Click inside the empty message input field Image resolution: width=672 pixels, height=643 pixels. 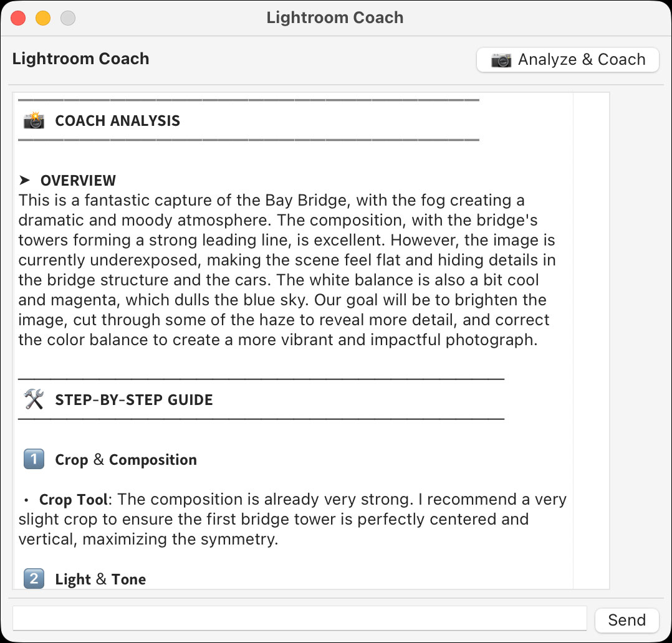pyautogui.click(x=299, y=618)
